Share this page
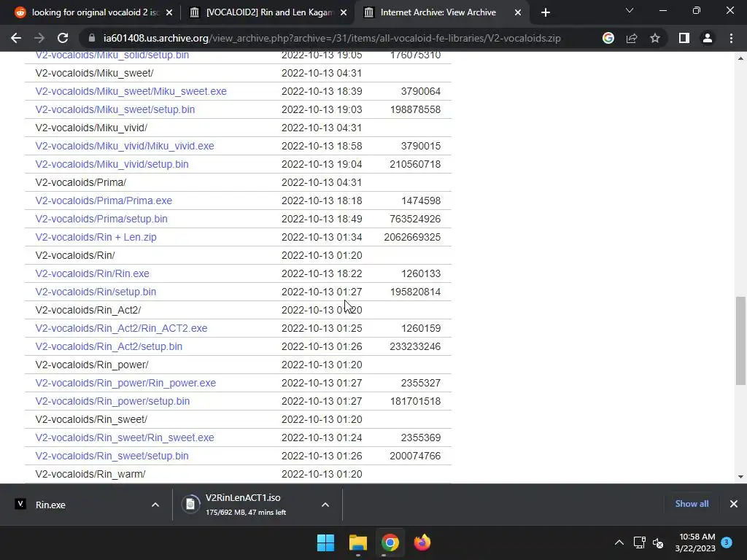Image resolution: width=747 pixels, height=560 pixels. (x=632, y=38)
